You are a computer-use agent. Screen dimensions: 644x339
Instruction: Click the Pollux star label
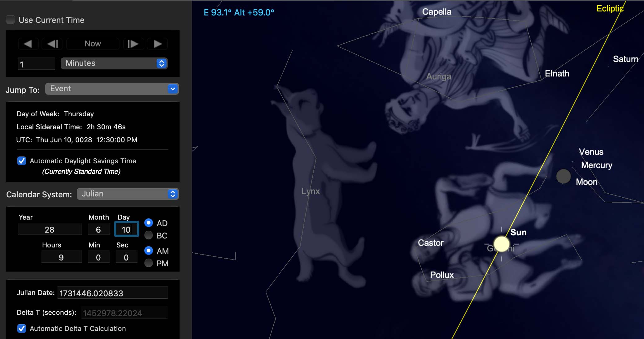click(x=442, y=275)
